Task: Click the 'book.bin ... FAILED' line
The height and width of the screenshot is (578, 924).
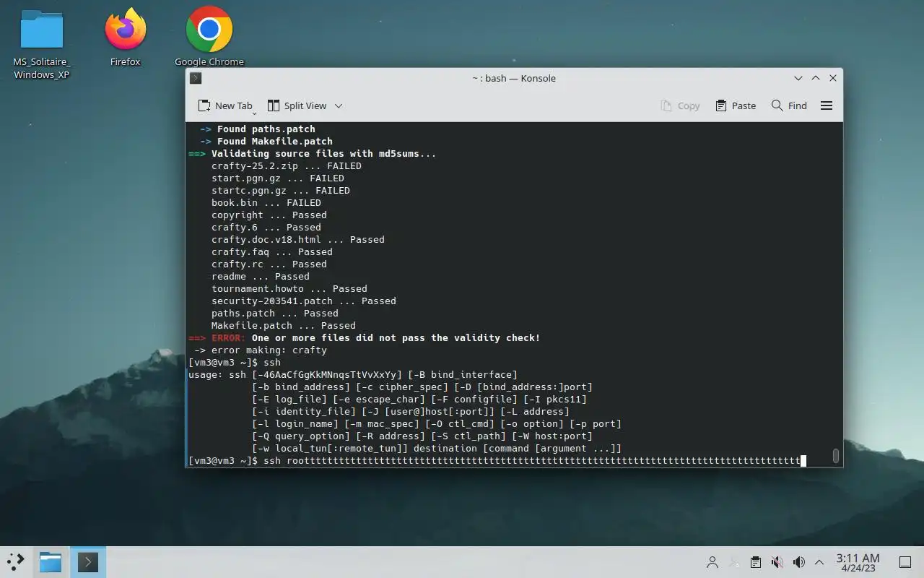Action: click(266, 203)
